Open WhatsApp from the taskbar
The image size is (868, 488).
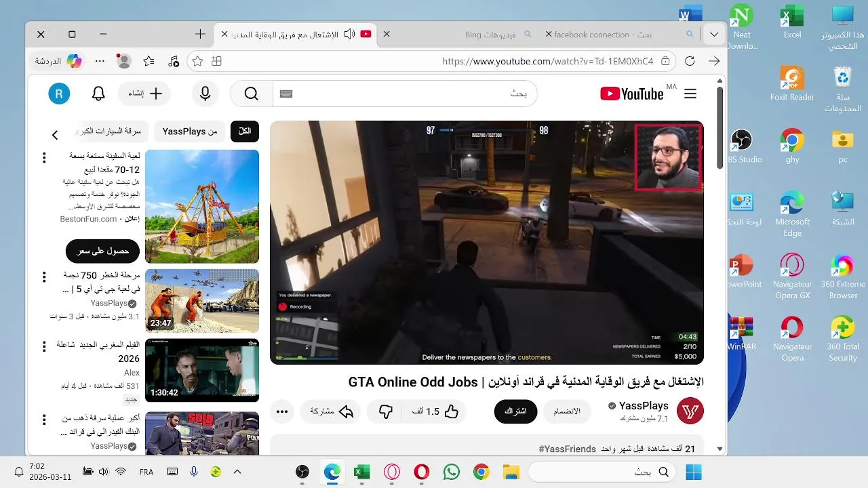(x=451, y=472)
